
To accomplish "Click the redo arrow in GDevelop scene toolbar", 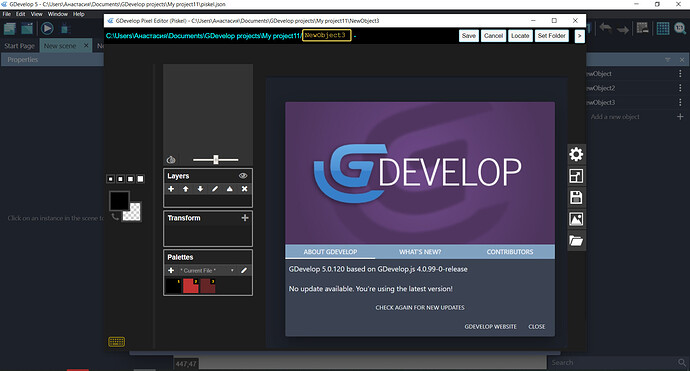I will coord(623,29).
